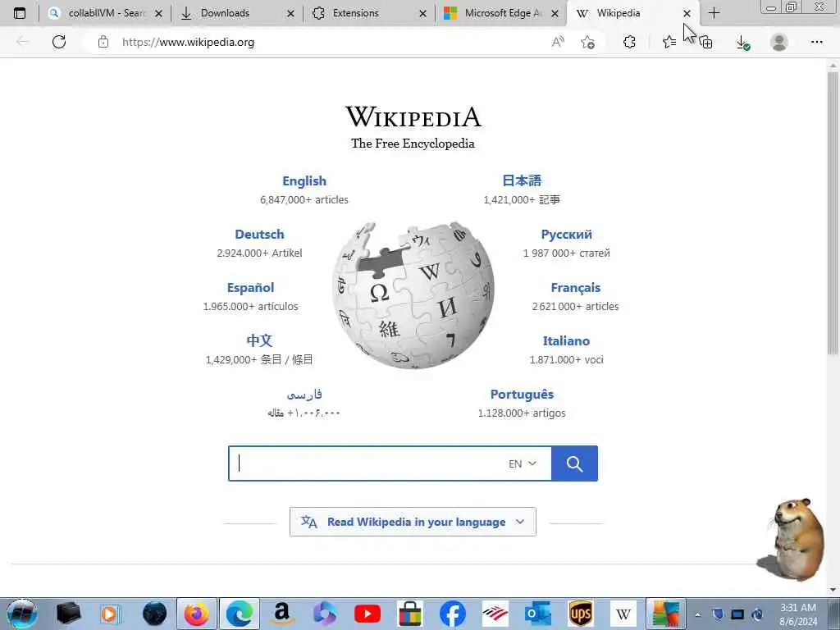Click the address bar URL wikipedia.org
Image resolution: width=840 pixels, height=630 pixels.
click(x=188, y=42)
